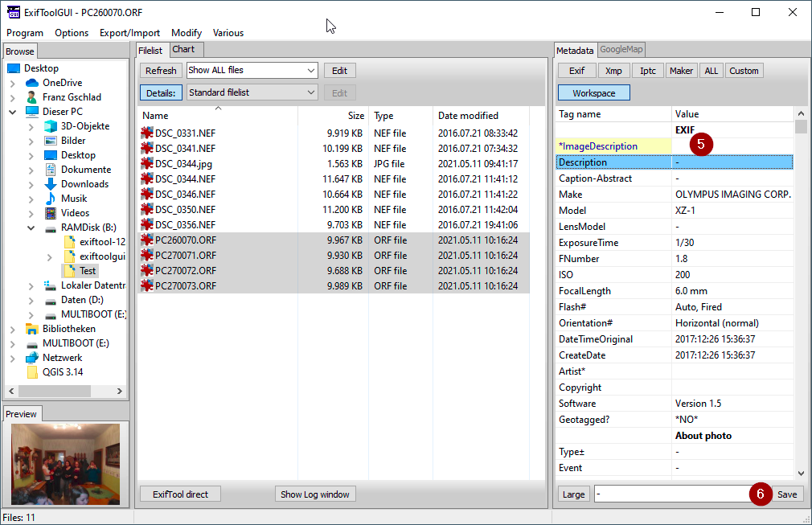The height and width of the screenshot is (525, 812).
Task: Click the Netzwerk icon in folder tree
Action: point(32,358)
